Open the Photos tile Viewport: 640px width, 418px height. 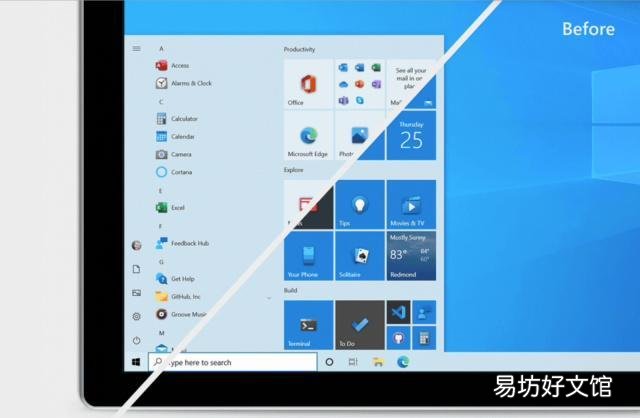360,136
